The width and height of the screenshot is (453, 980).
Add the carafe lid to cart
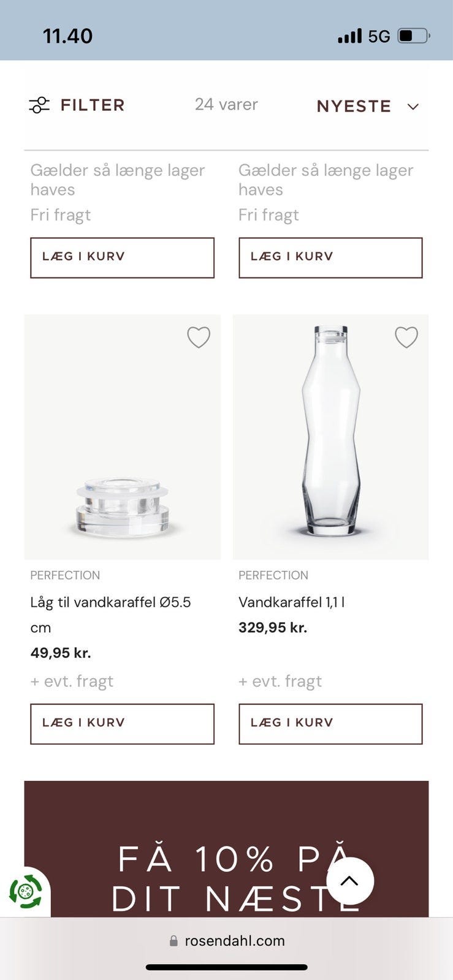point(122,723)
